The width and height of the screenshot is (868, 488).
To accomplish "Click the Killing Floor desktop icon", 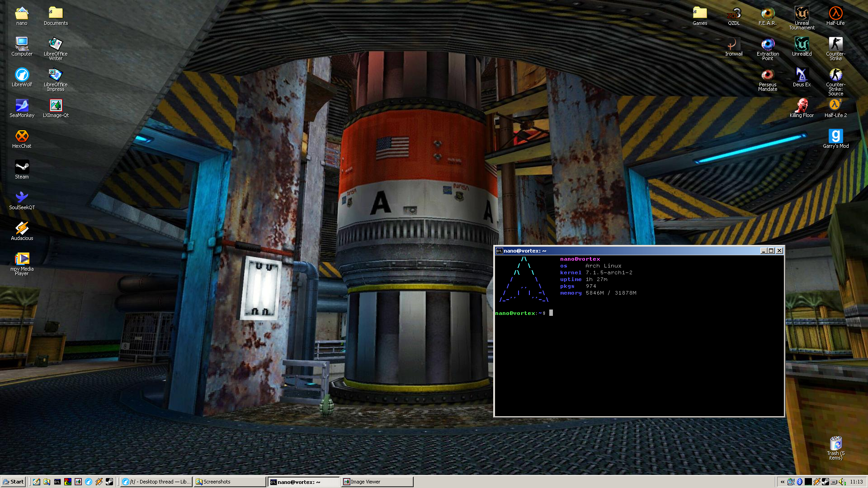I will (802, 108).
